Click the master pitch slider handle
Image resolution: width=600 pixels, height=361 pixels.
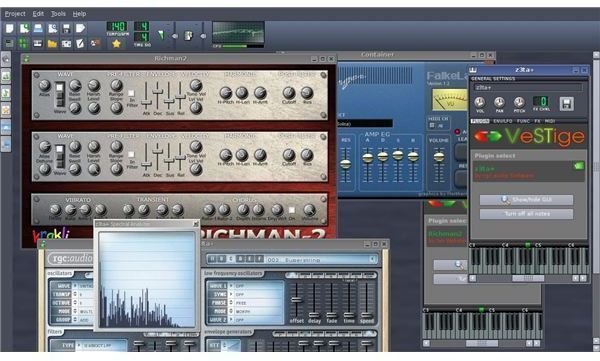[x=203, y=36]
